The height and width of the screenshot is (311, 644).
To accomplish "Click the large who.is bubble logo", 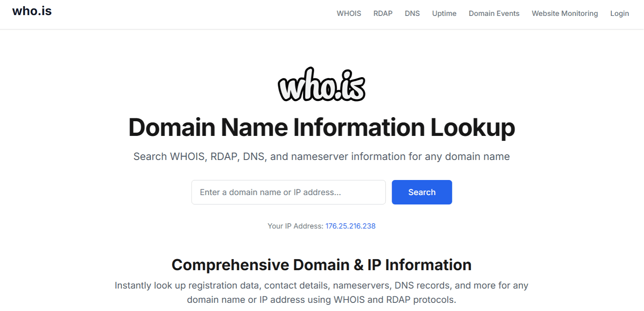I will tap(322, 84).
